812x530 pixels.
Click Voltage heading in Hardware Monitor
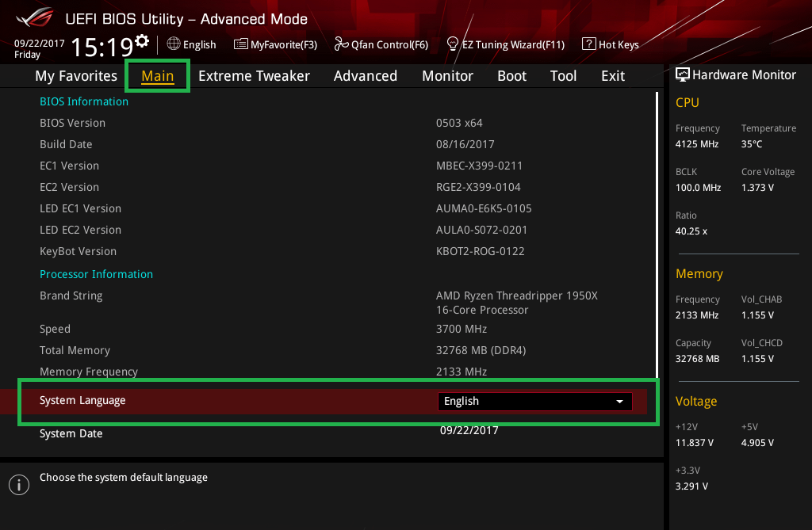pos(696,402)
